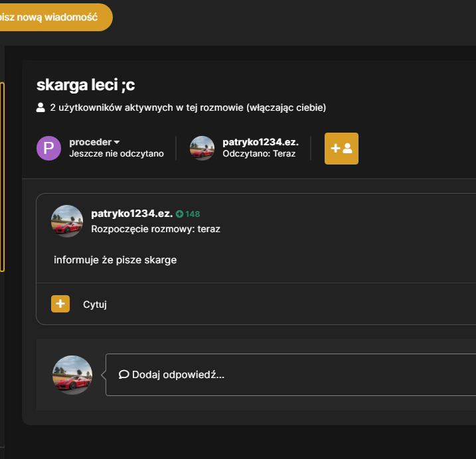This screenshot has height=459, width=476.
Task: Click red car avatar in participants list
Action: click(x=202, y=148)
